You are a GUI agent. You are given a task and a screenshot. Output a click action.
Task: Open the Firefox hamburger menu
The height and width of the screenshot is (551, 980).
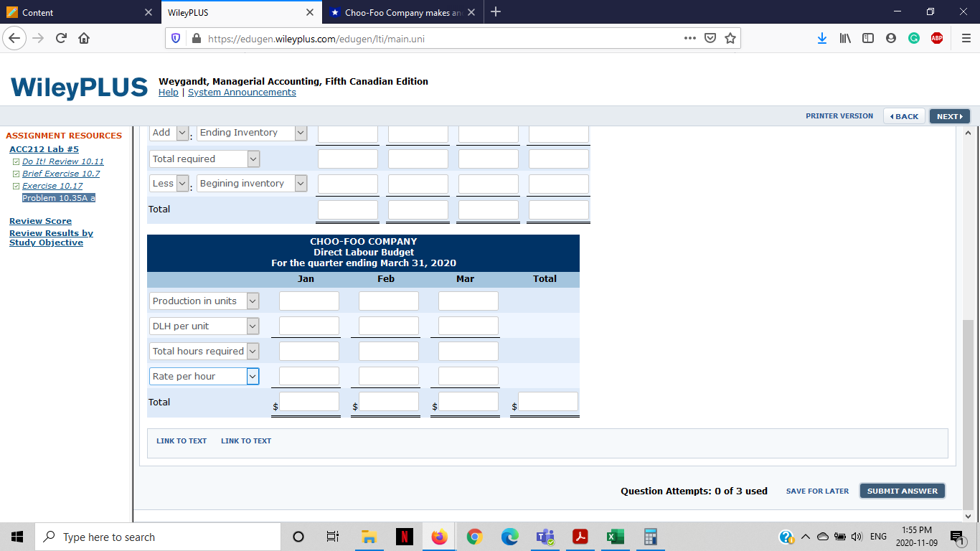[965, 37]
